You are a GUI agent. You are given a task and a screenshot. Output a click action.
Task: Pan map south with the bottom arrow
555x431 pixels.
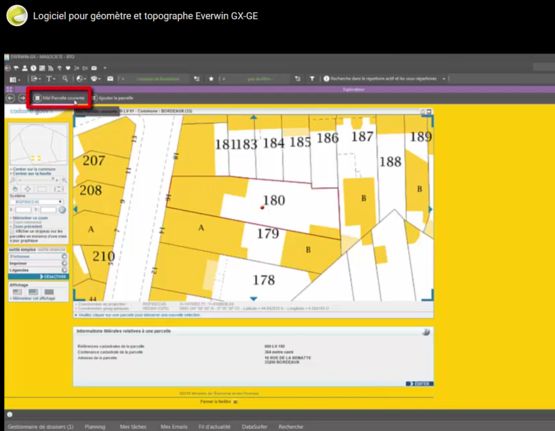253,299
